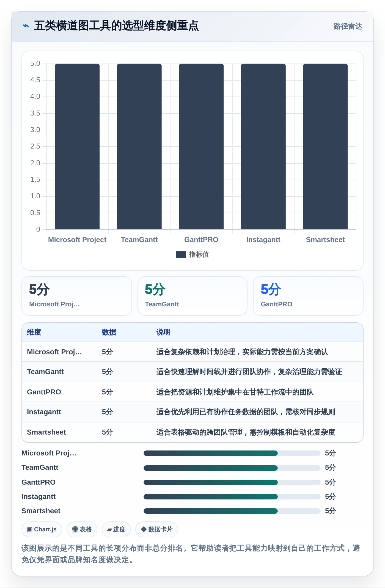Select the Microsoft Proj… table row name
Viewport: 385px width, 588px height.
click(x=54, y=352)
